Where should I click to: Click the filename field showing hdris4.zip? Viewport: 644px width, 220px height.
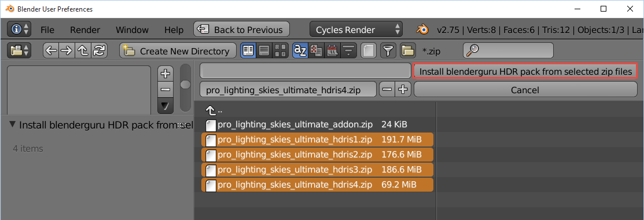pyautogui.click(x=288, y=89)
